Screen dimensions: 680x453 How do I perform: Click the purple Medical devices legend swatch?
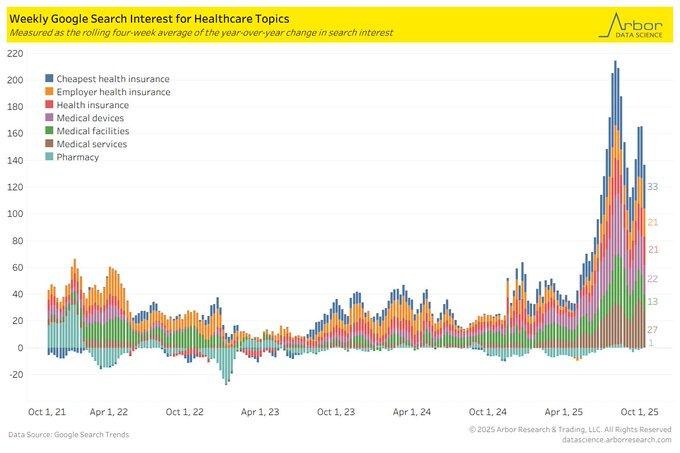[49, 118]
